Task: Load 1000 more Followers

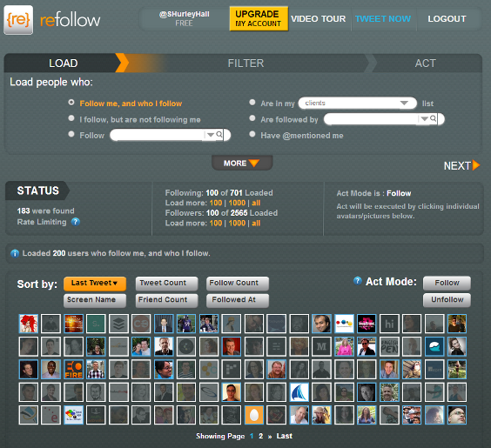Action: click(237, 224)
